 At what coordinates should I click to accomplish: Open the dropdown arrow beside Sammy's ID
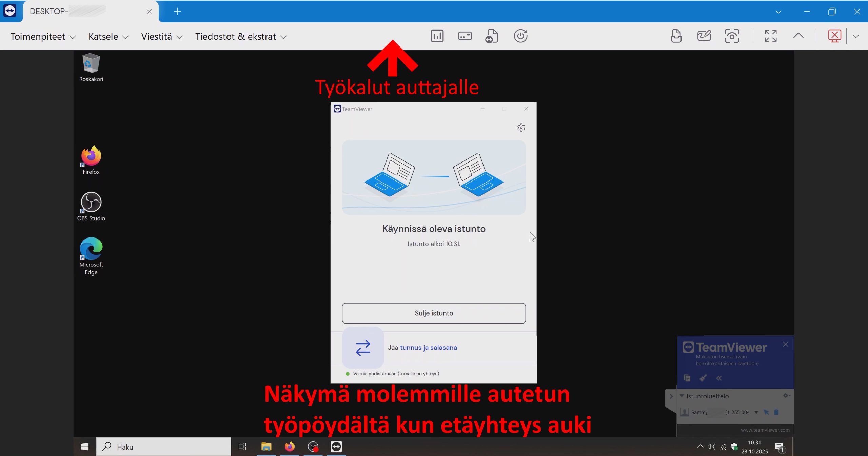(x=756, y=412)
